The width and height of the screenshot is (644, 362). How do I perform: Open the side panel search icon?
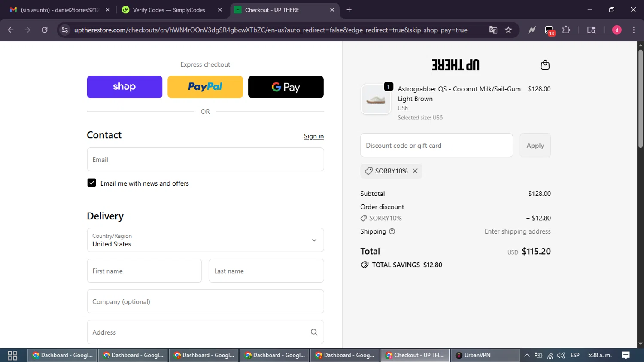(591, 30)
